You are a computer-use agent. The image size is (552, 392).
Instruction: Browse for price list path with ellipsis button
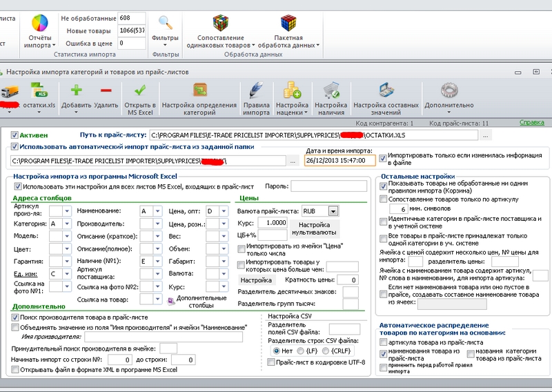[x=486, y=135]
